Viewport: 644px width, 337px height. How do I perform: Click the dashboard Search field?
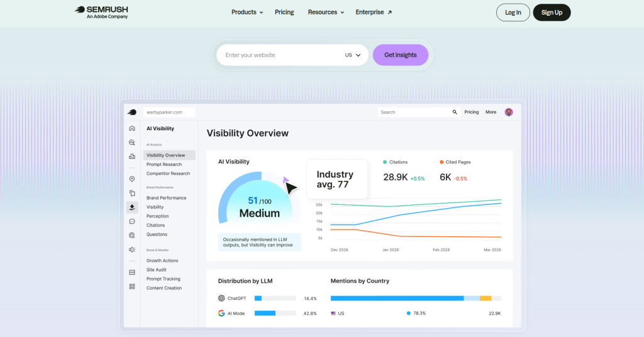tap(418, 112)
